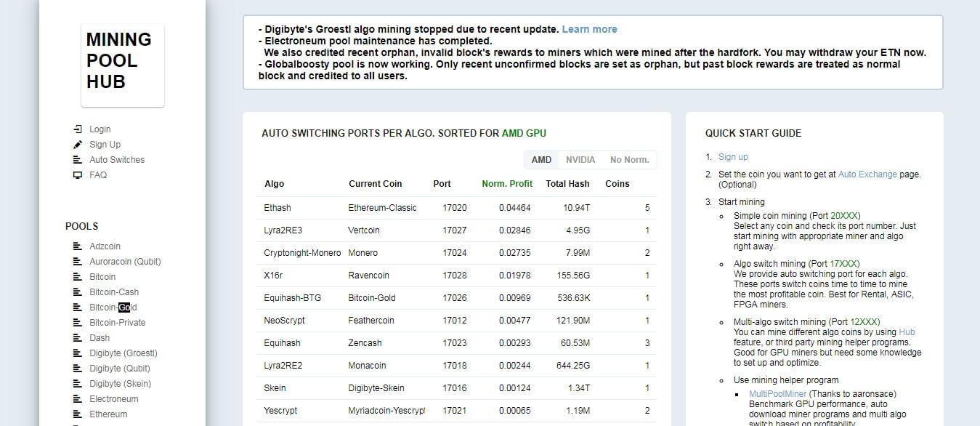Viewport: 980px width, 426px height.
Task: Click the list icon beside Auroracoin (Qubit)
Action: 78,262
